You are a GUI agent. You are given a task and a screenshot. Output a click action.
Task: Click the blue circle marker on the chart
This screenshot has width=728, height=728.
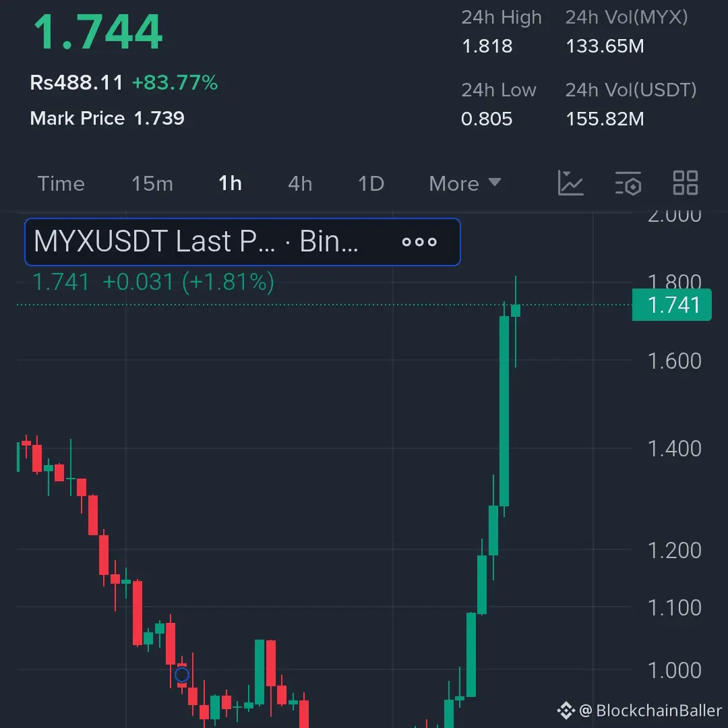click(x=182, y=675)
